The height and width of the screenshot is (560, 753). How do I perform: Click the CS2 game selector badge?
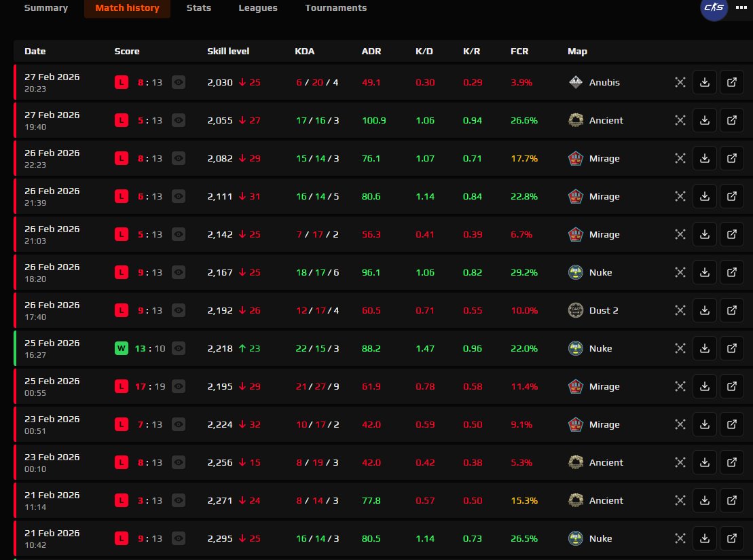(x=714, y=7)
